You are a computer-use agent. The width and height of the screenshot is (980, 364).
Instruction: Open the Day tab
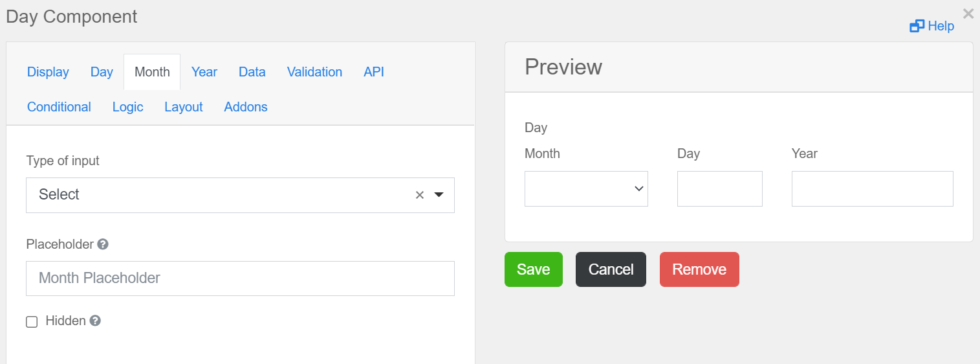(x=102, y=72)
